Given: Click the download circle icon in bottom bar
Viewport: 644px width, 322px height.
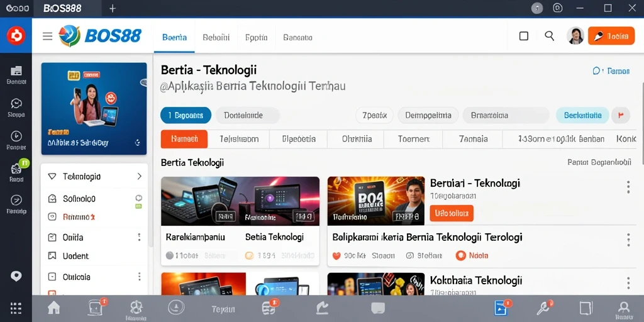Looking at the screenshot, I should point(176,307).
